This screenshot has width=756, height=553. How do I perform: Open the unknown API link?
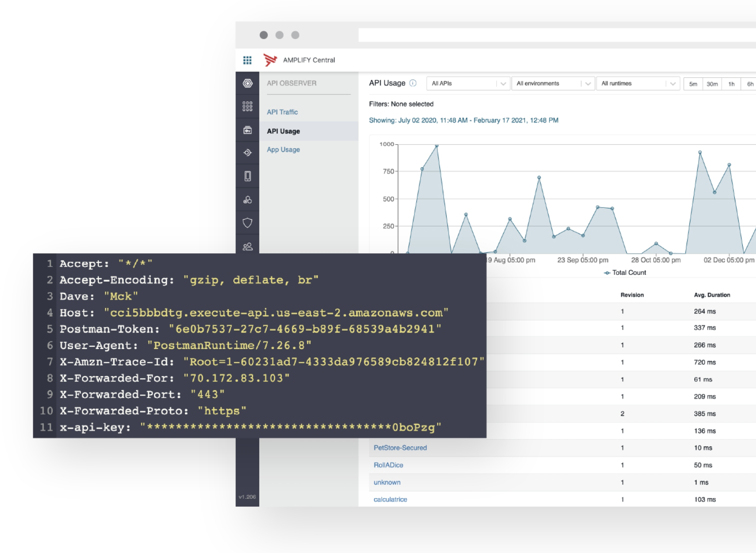tap(387, 482)
